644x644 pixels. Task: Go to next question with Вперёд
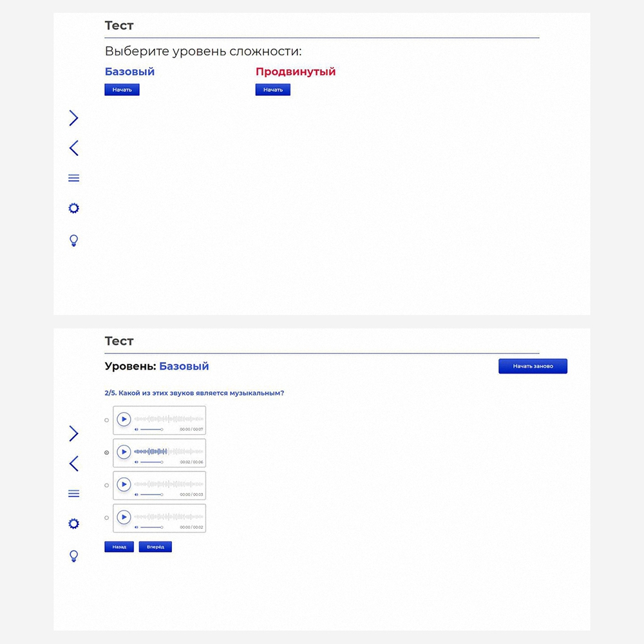point(155,547)
